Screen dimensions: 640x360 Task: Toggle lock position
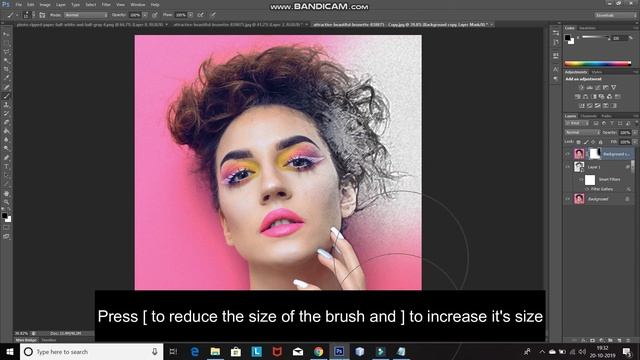[x=593, y=142]
